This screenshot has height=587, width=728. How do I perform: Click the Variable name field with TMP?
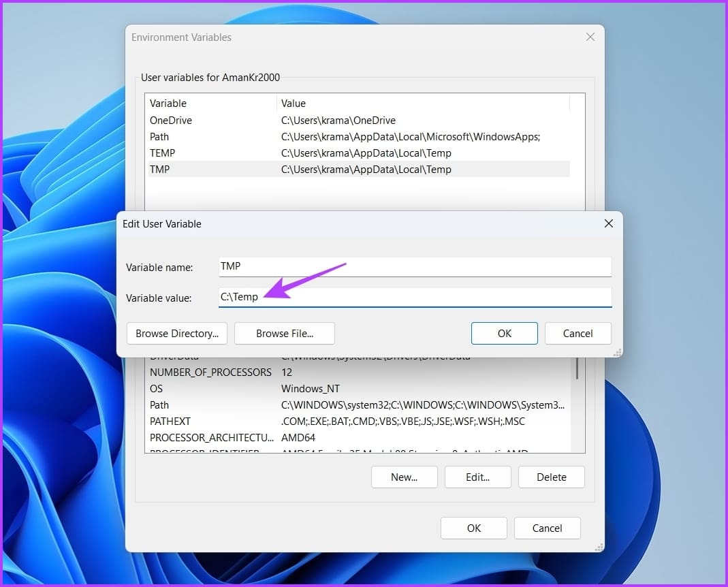point(415,266)
